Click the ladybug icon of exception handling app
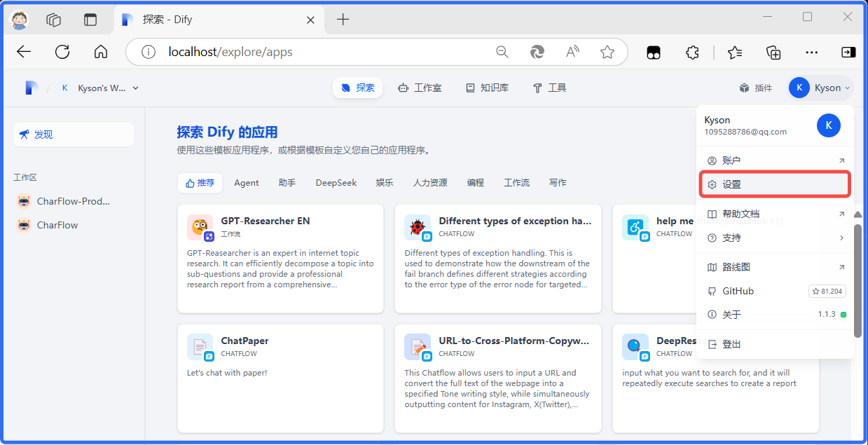 418,227
